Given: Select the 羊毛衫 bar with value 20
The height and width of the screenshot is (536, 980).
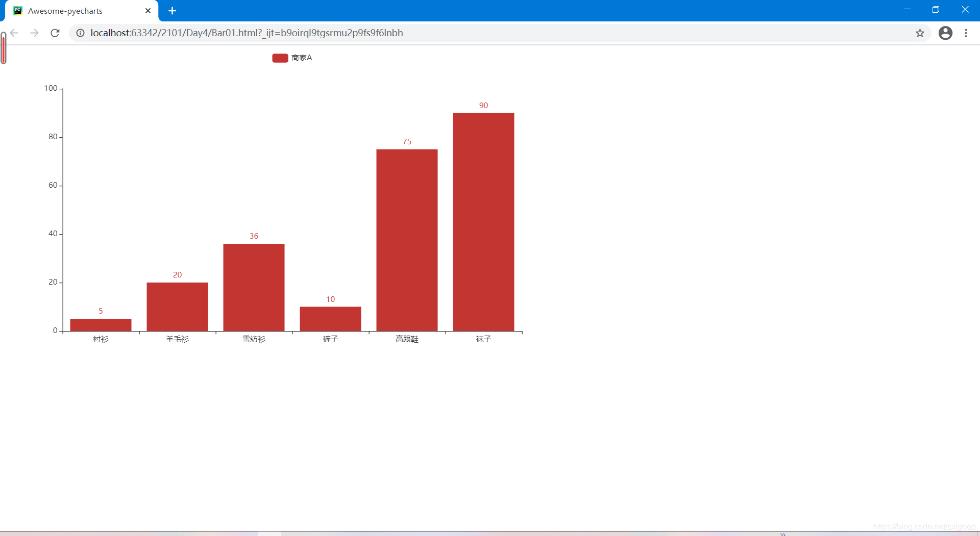Looking at the screenshot, I should 177,307.
